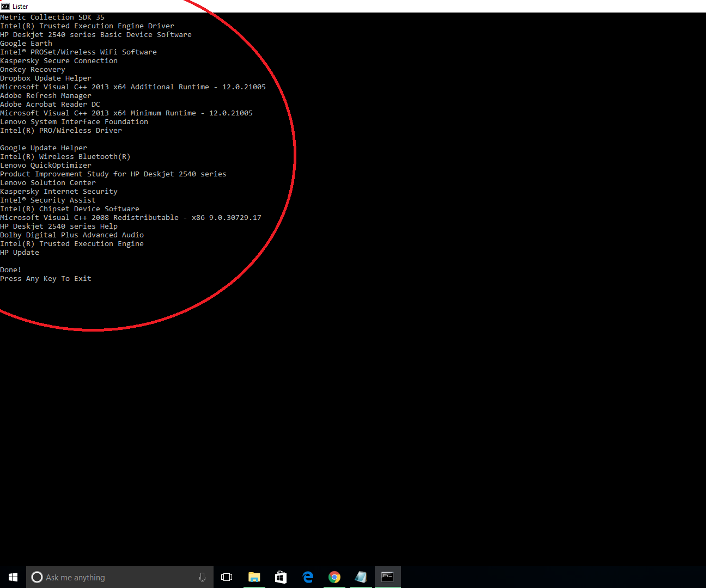Launch Microsoft Edge from the taskbar
The height and width of the screenshot is (588, 706).
point(307,577)
